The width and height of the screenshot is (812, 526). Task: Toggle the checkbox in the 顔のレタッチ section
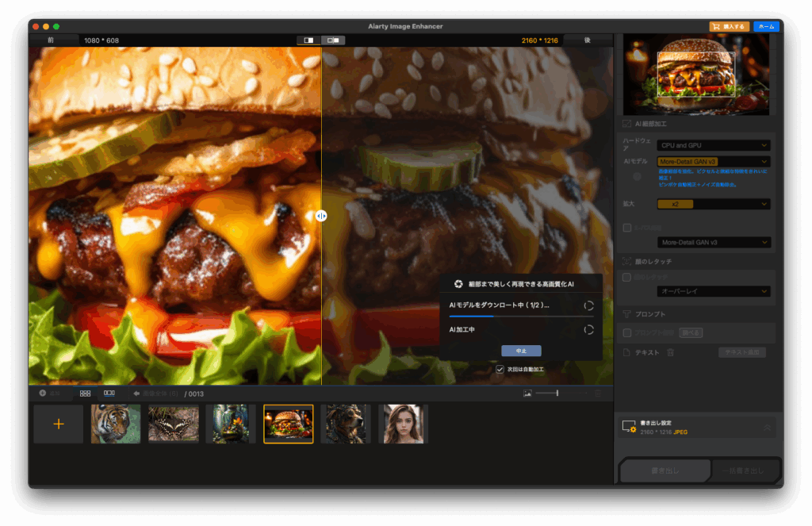627,277
